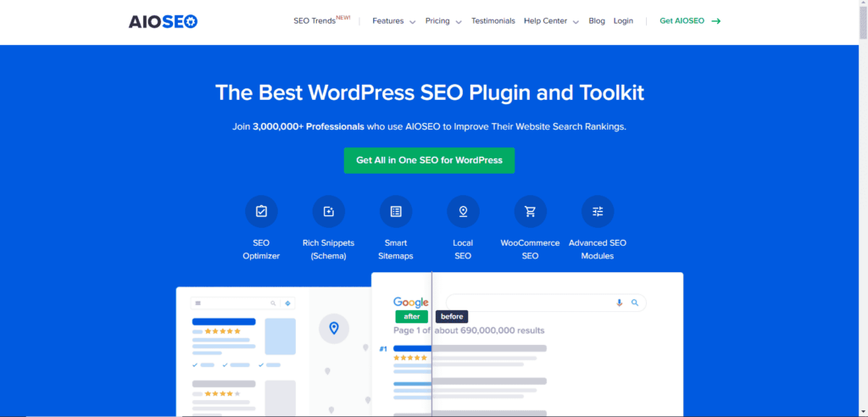Expand the Features dropdown chevron
868x417 pixels.
tap(413, 22)
